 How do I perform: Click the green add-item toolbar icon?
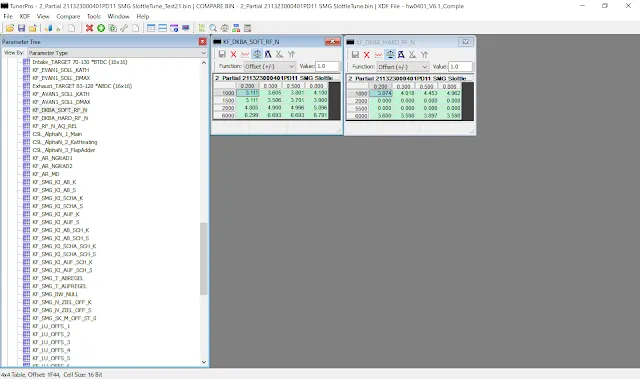tap(101, 28)
